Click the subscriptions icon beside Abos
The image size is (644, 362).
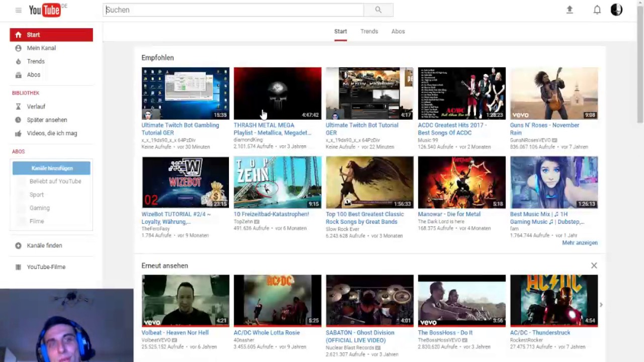click(18, 75)
